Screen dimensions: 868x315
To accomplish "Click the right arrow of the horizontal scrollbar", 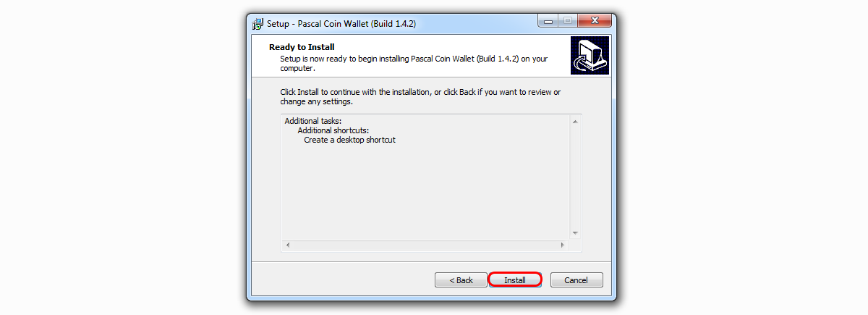I will (x=563, y=245).
